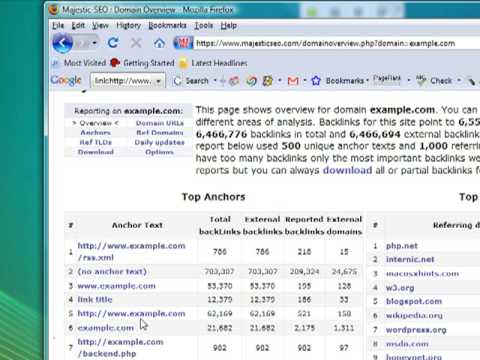Click the Firefox Back navigation button
This screenshot has width=480, height=360.
pyautogui.click(x=63, y=43)
